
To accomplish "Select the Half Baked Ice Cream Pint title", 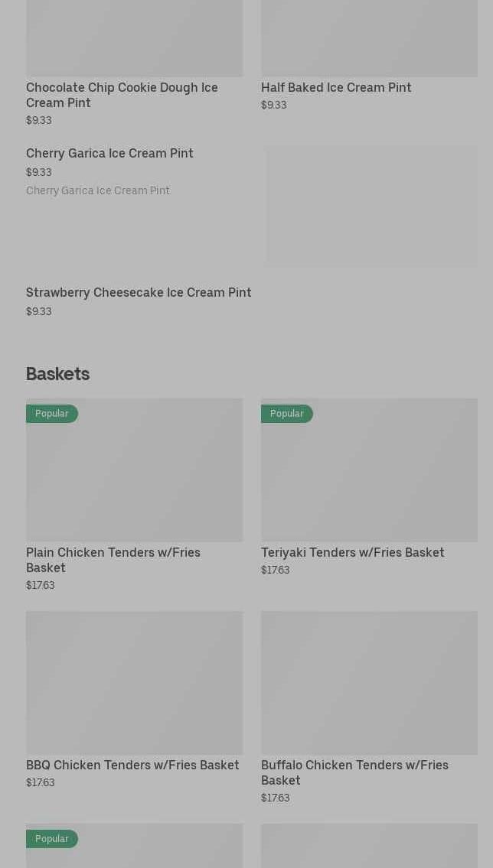I will [x=336, y=87].
